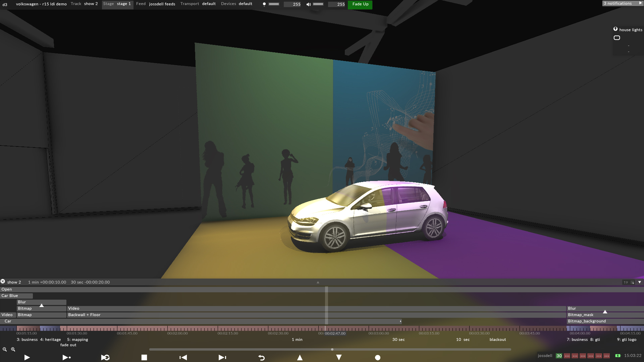Select the Bitmap layer above Video

[x=42, y=308]
